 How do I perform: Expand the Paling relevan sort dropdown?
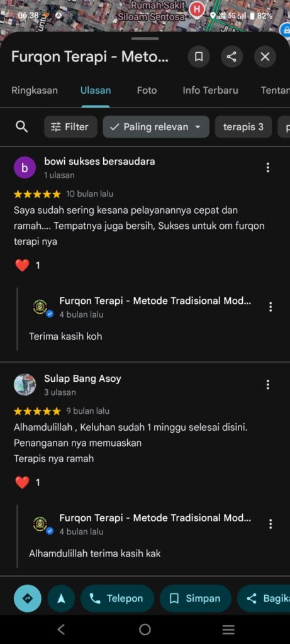[x=156, y=127]
